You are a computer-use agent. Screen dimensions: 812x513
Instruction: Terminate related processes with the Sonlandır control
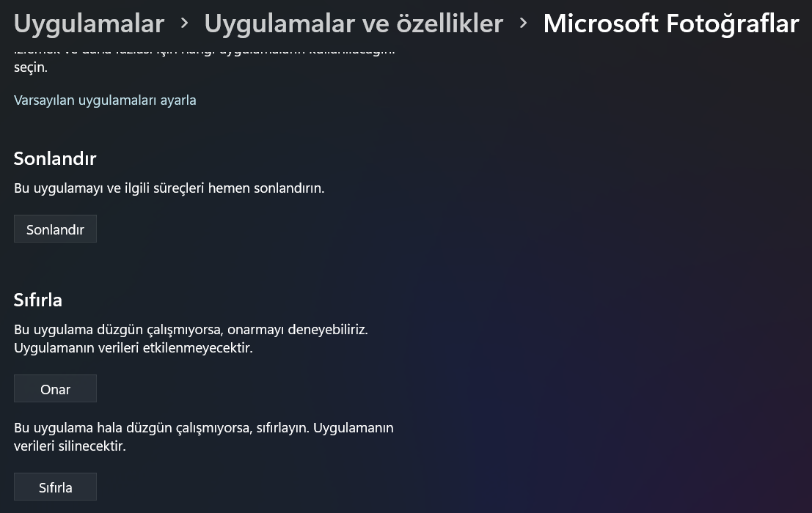pos(55,229)
